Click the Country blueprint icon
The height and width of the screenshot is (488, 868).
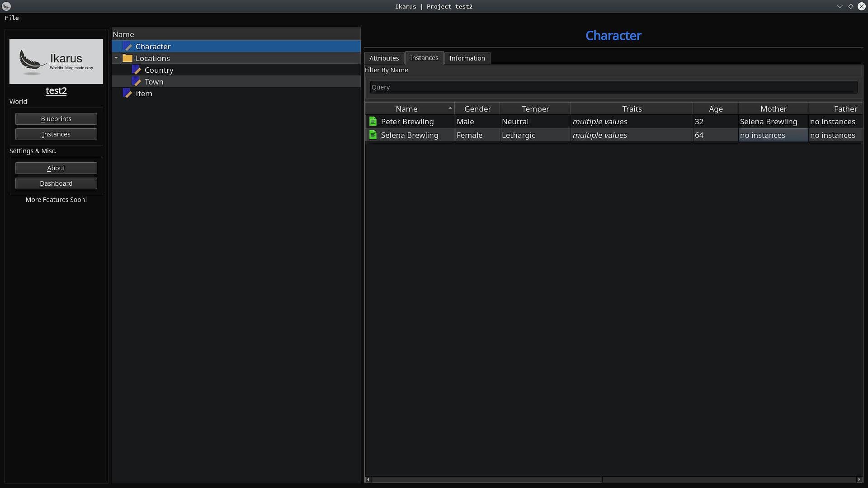pyautogui.click(x=137, y=70)
